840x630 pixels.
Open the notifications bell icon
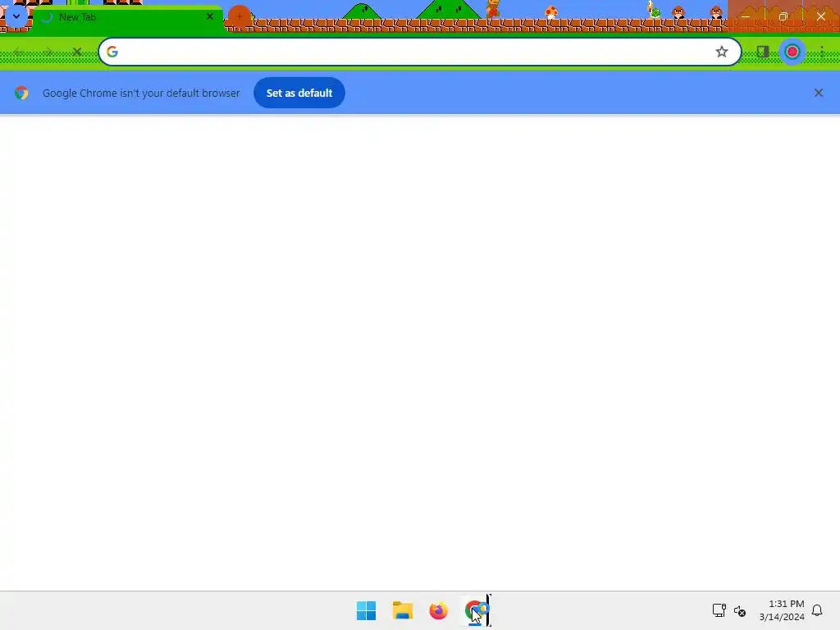817,610
